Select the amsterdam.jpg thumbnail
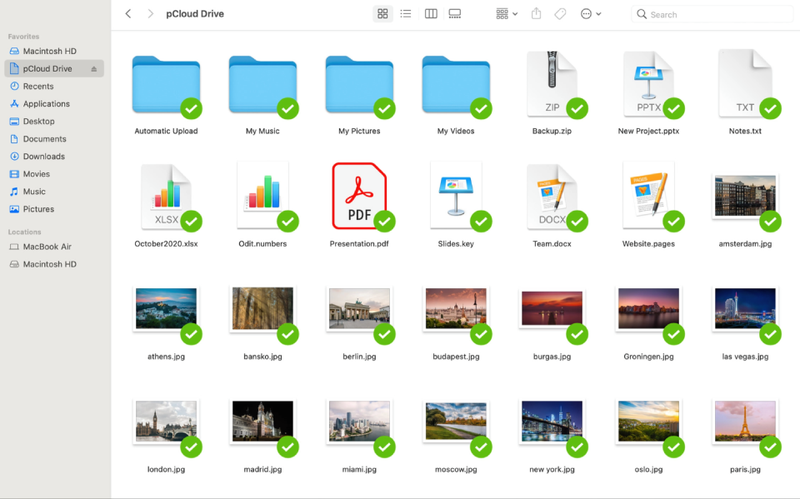800x499 pixels. (745, 196)
